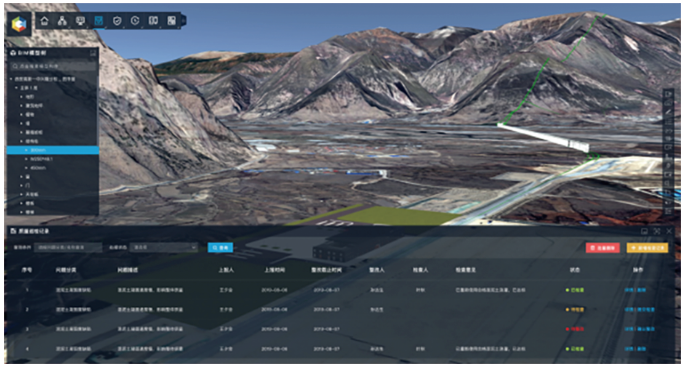Click the bottom icon of right-side vertical toolbar
Image resolution: width=687 pixels, height=368 pixels.
pos(669,211)
